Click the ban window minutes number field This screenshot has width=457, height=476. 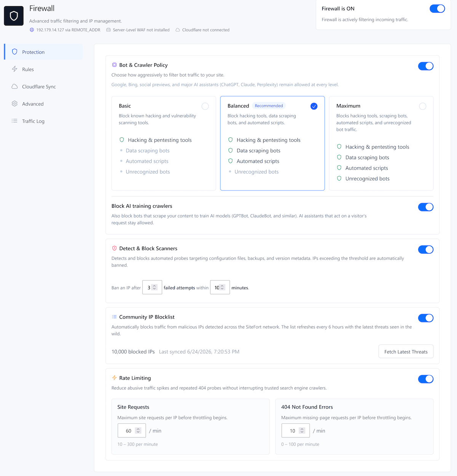pyautogui.click(x=220, y=287)
